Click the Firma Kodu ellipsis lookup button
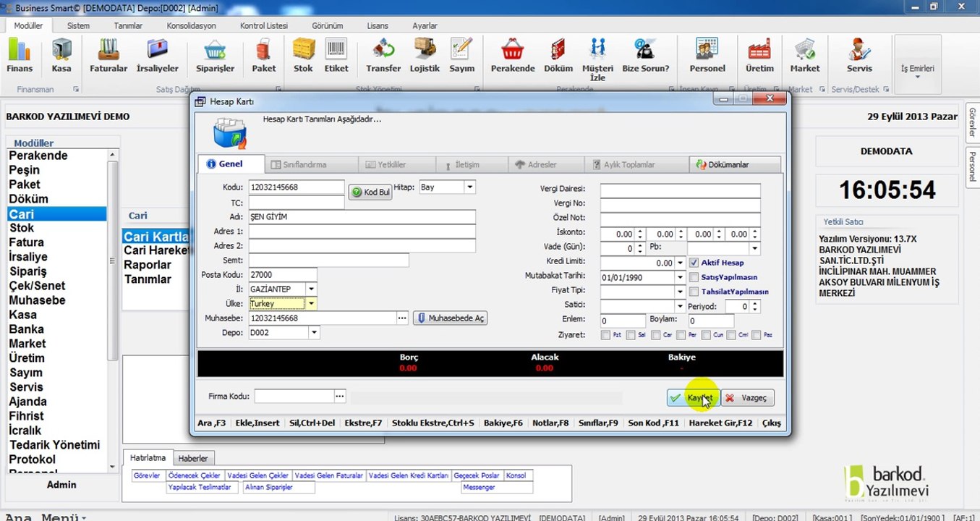This screenshot has height=521, width=980. coord(340,397)
